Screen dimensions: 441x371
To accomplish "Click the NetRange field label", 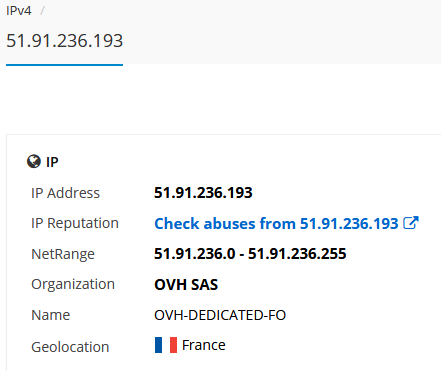I will pyautogui.click(x=63, y=254).
